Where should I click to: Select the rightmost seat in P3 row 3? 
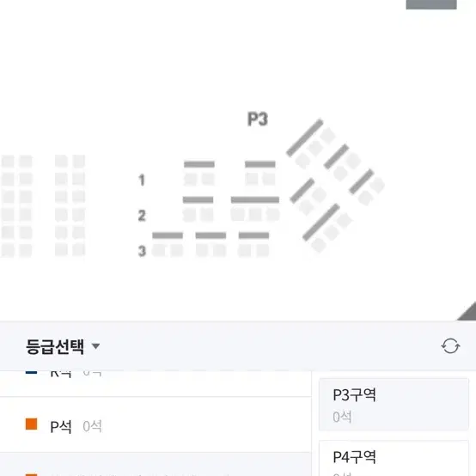coord(263,250)
